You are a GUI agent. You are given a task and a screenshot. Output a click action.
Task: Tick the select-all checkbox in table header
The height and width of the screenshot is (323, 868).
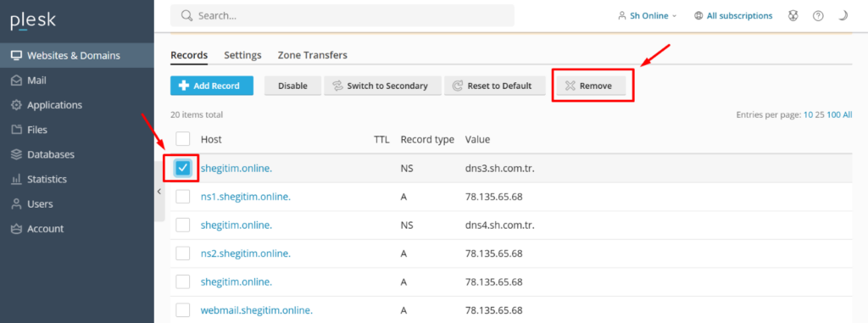(x=183, y=139)
